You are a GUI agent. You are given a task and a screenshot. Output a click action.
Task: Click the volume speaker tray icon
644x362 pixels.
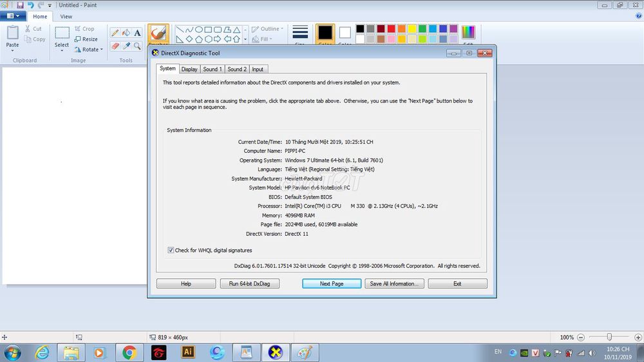[x=592, y=353]
